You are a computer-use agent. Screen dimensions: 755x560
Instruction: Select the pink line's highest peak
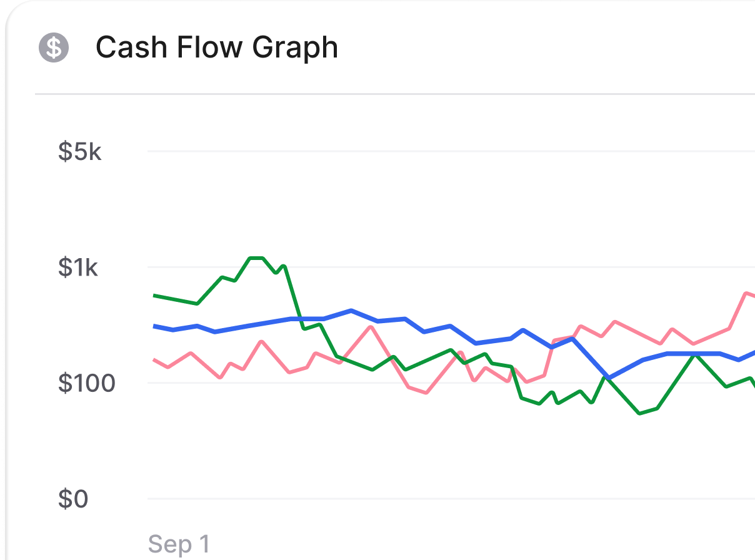tap(746, 292)
